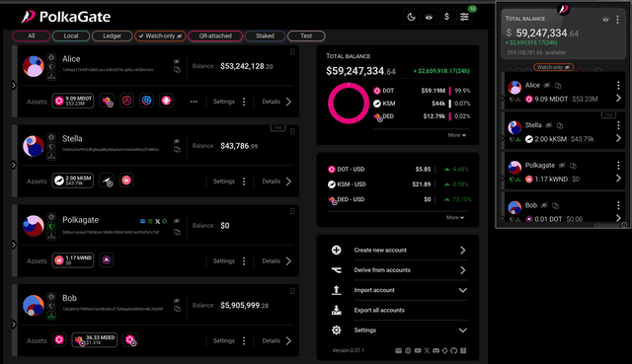Image resolution: width=632 pixels, height=364 pixels.
Task: Select the red round asset icon in Stella's assets
Action: pyautogui.click(x=126, y=181)
